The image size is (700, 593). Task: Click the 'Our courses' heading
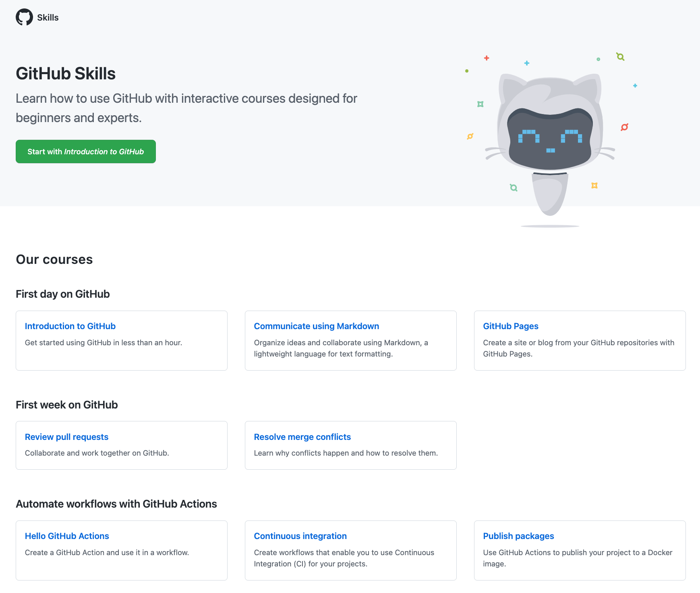[x=54, y=259]
